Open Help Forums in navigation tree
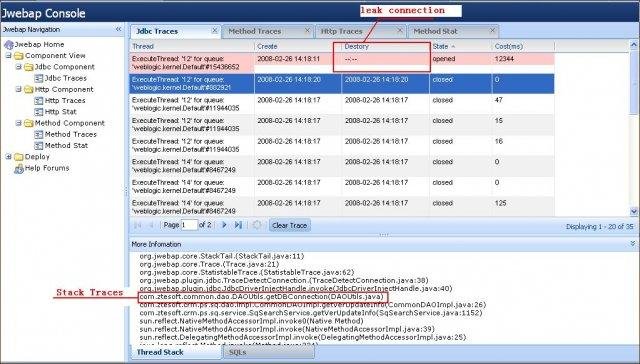Screen dimensions: 640x364 (47, 168)
